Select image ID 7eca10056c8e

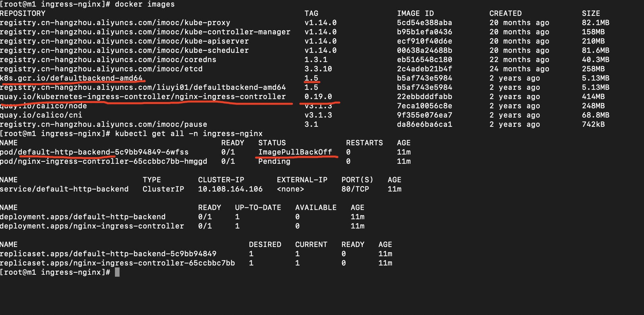[x=424, y=106]
